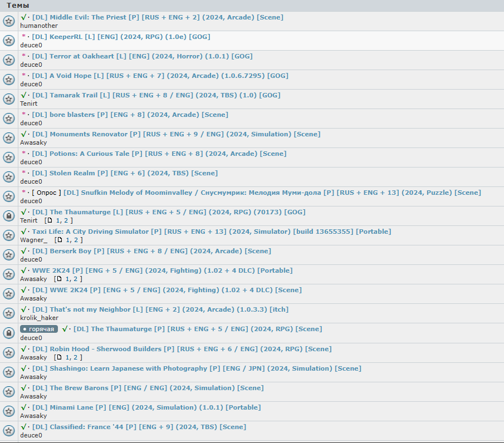Select the star icon next to Taxi Life
This screenshot has height=443, width=504.
[x=9, y=235]
